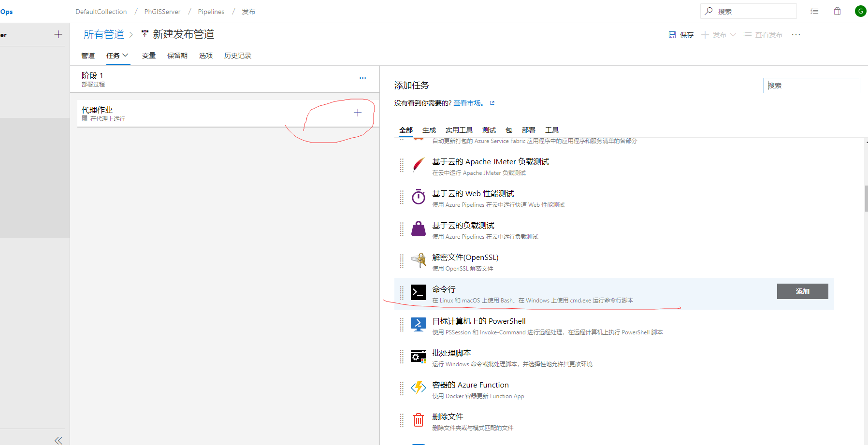Click the Apache JMeter feather icon
This screenshot has height=445, width=868.
418,165
